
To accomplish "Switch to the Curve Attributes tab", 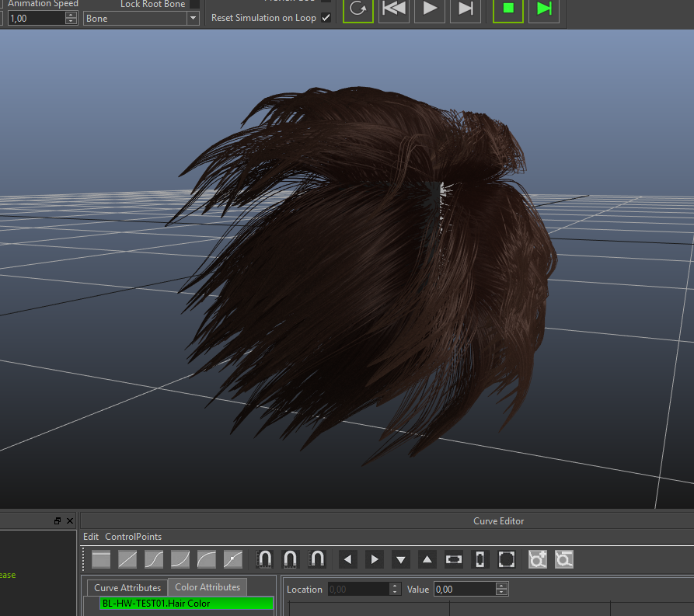I will [126, 587].
